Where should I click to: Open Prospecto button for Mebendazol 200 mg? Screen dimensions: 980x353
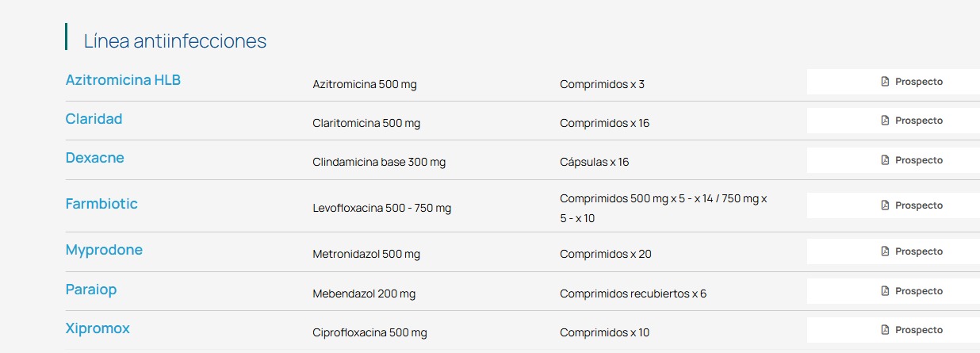coord(894,291)
